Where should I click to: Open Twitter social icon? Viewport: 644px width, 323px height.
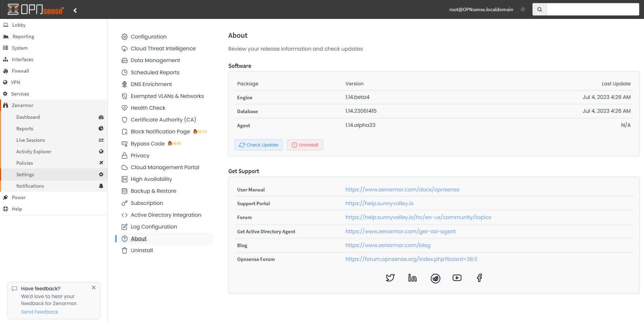(390, 278)
